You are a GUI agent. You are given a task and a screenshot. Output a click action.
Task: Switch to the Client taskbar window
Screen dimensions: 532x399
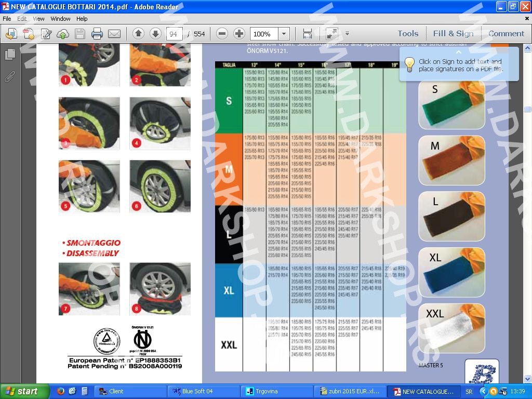pyautogui.click(x=130, y=392)
